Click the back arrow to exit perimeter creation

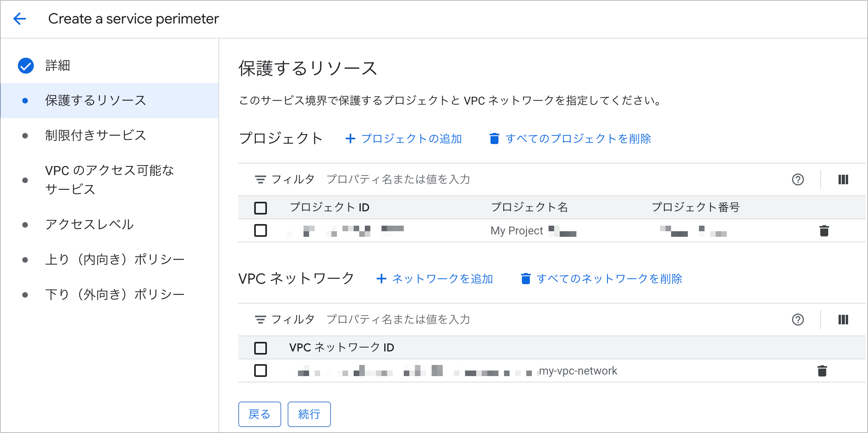tap(19, 19)
